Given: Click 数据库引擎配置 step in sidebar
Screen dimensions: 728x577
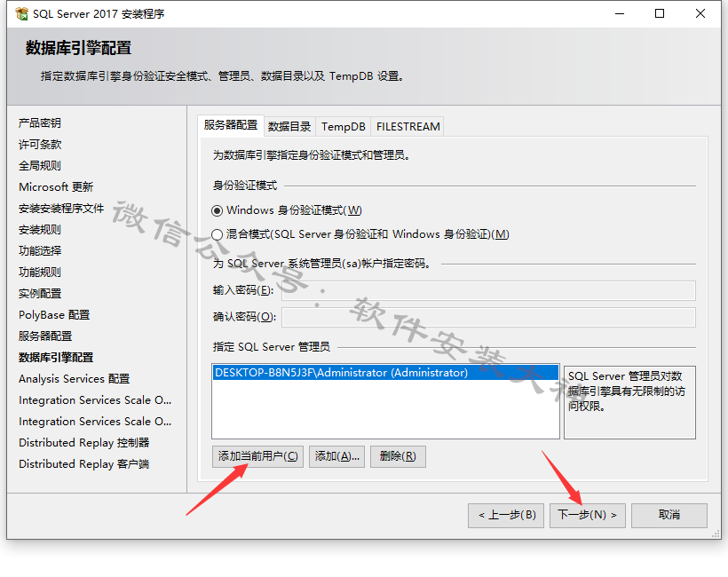Looking at the screenshot, I should tap(56, 358).
